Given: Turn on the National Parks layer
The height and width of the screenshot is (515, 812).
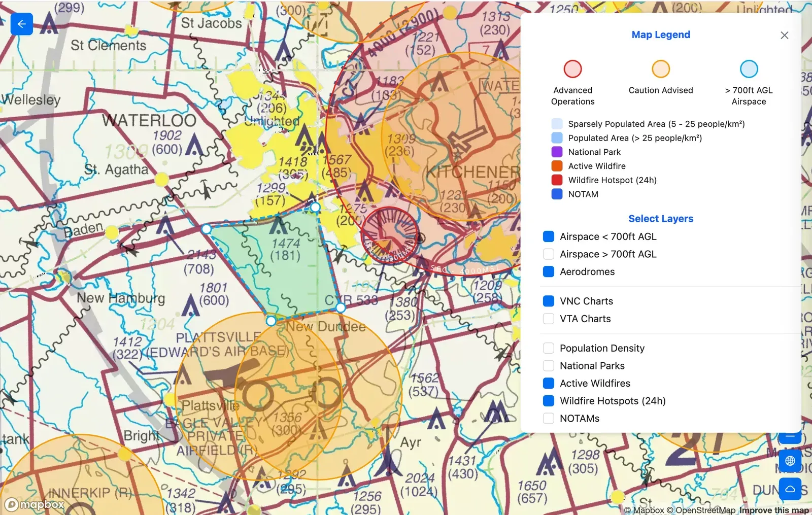Looking at the screenshot, I should click(x=549, y=366).
